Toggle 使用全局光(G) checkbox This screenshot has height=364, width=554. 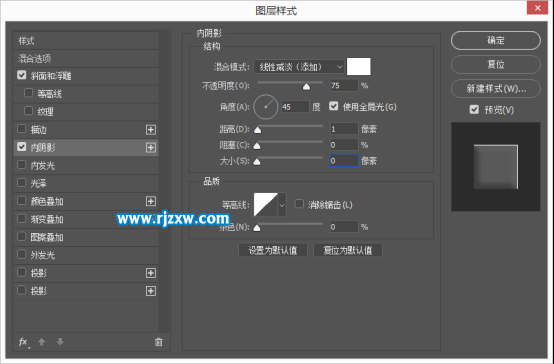coord(334,106)
